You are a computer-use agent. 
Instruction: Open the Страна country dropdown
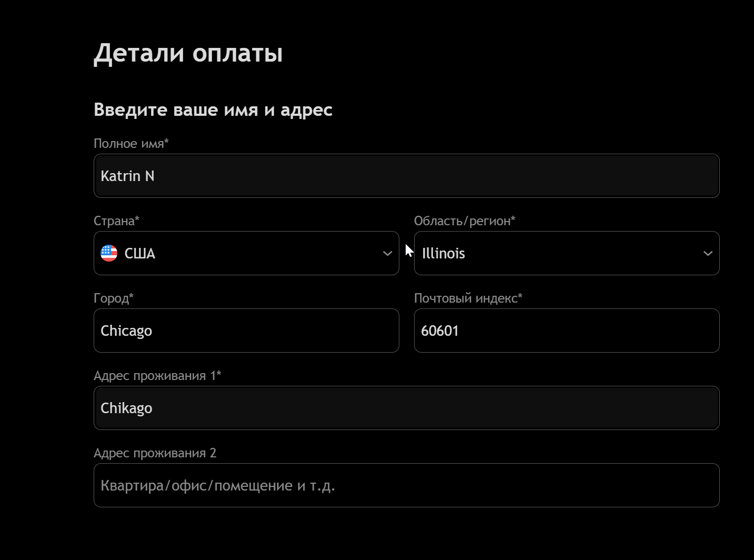(246, 253)
